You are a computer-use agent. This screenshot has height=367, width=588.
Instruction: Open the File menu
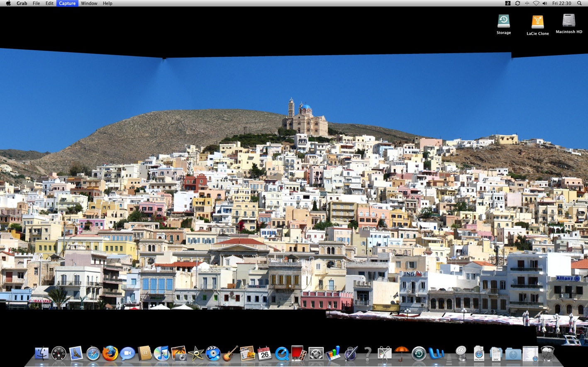pos(37,3)
